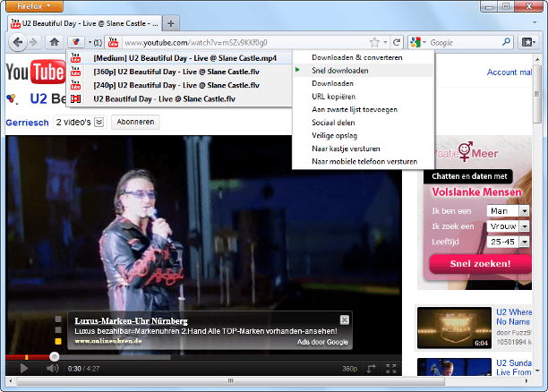548x392 pixels.
Task: Select the U2 Beautiful Day tab
Action: point(84,23)
